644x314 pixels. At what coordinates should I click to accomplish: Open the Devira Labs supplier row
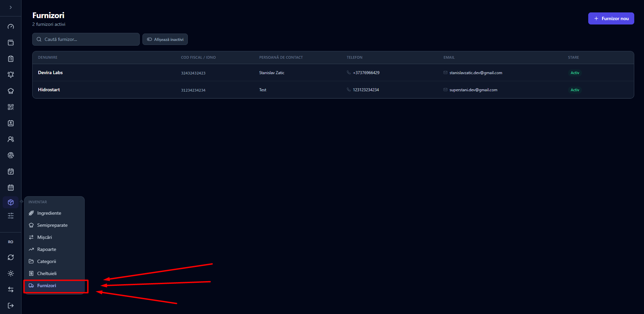pos(333,72)
